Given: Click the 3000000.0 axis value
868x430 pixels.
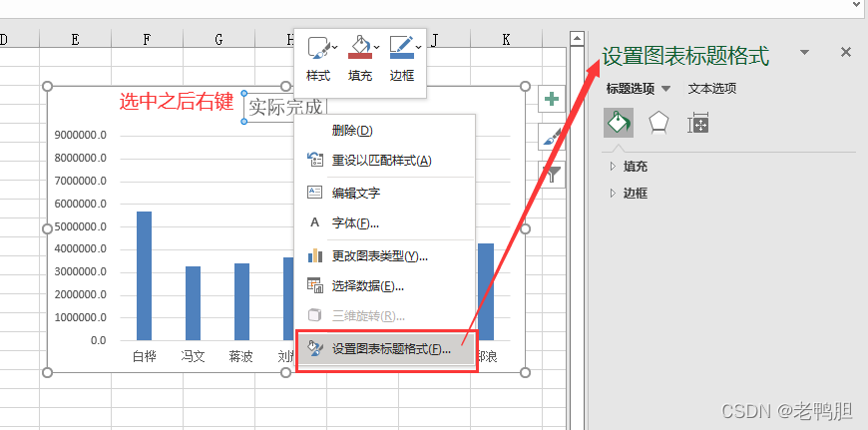Looking at the screenshot, I should point(80,271).
